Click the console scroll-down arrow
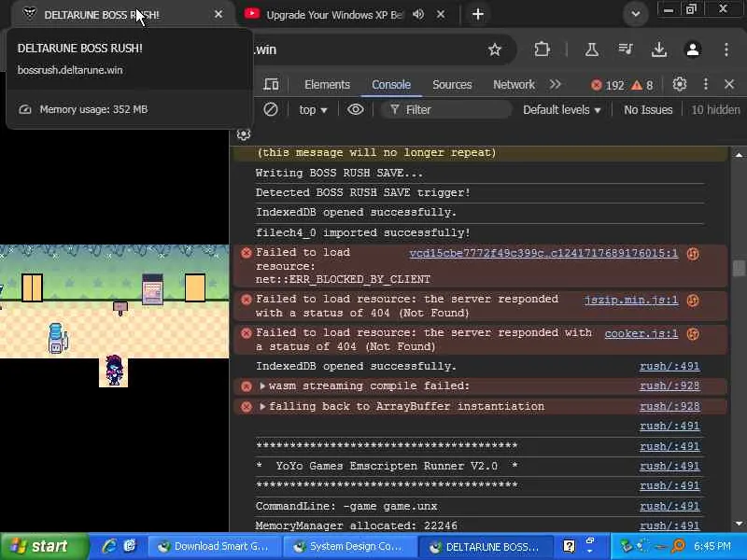The width and height of the screenshot is (747, 560). (739, 524)
